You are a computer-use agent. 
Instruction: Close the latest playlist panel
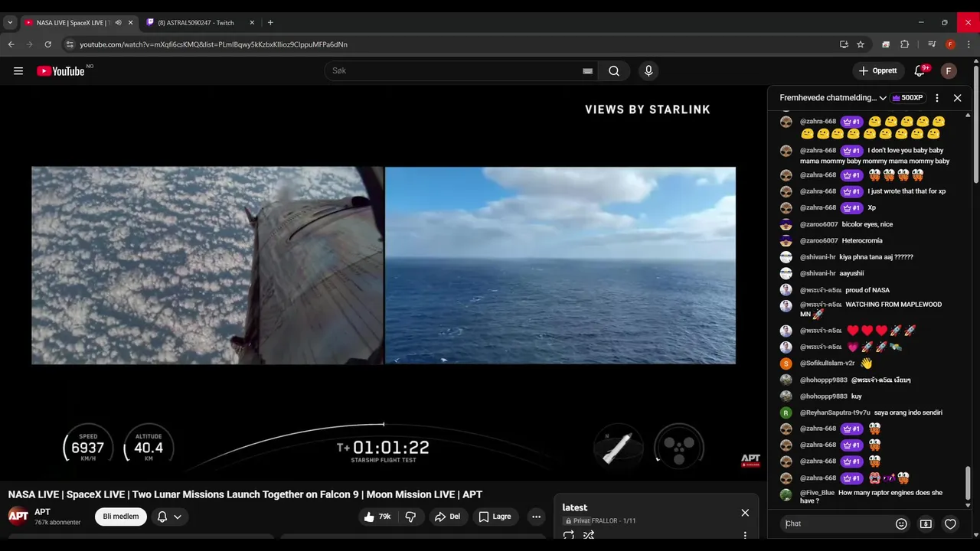745,513
